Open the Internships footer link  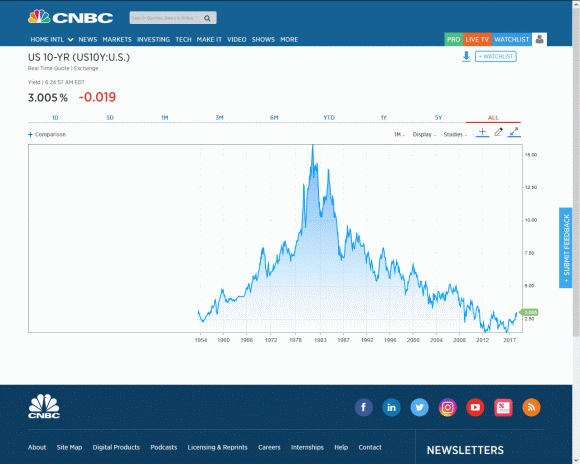tap(307, 447)
